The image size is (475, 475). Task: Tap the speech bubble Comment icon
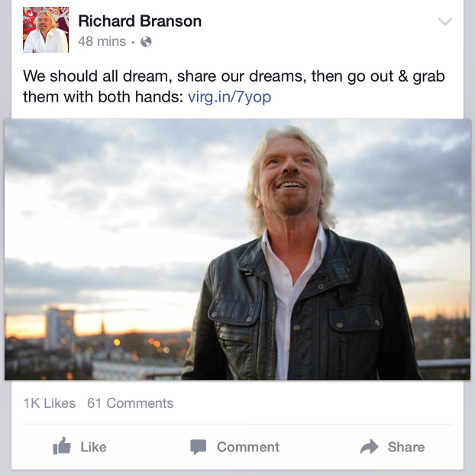click(198, 447)
